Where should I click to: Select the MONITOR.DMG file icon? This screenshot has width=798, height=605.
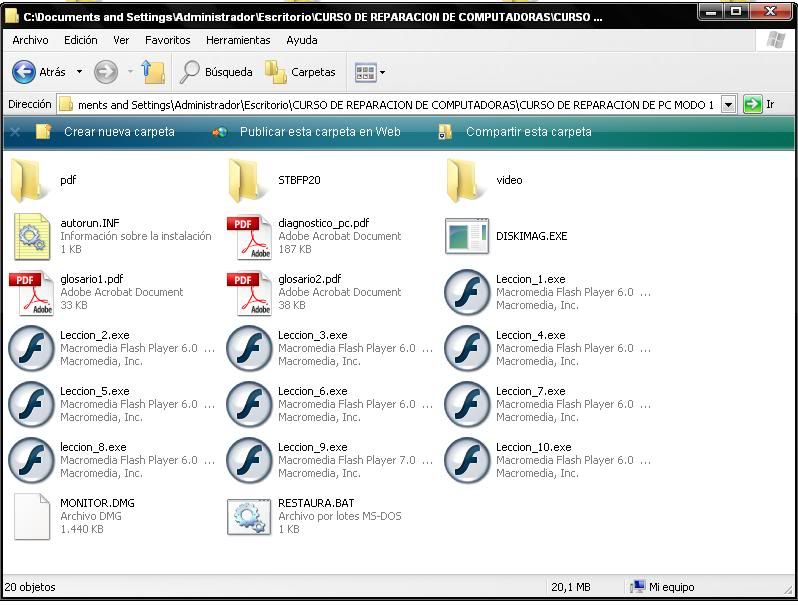point(32,516)
